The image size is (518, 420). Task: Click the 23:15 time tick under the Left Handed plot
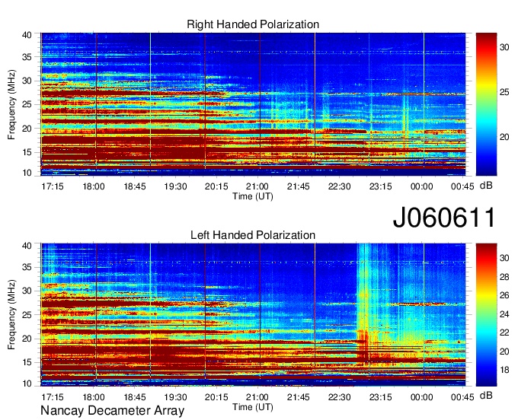(x=380, y=397)
